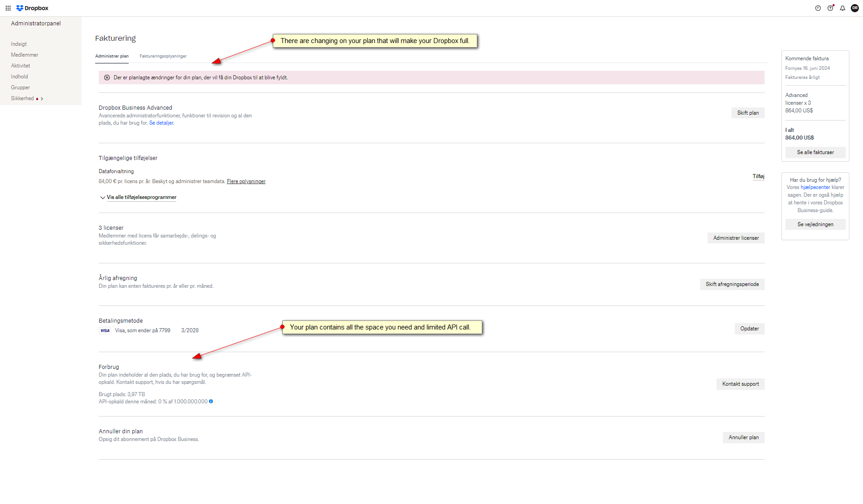Open the DR account avatar menu
This screenshot has height=504, width=863.
click(855, 8)
